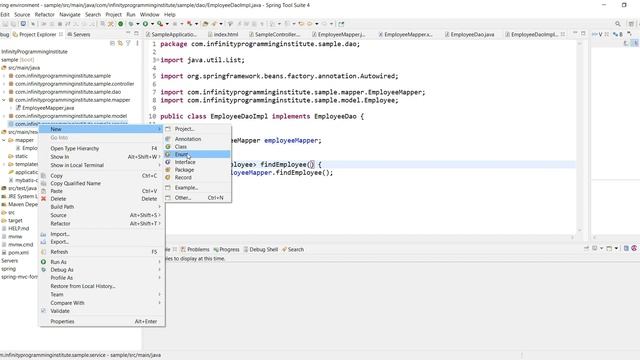Open Properties from the context menu

pos(101,322)
